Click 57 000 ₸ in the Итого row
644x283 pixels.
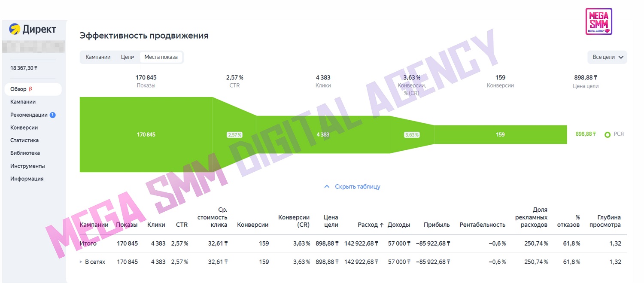(399, 243)
